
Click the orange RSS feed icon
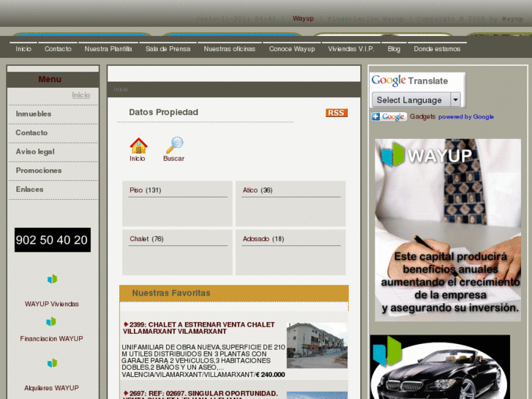(x=336, y=113)
